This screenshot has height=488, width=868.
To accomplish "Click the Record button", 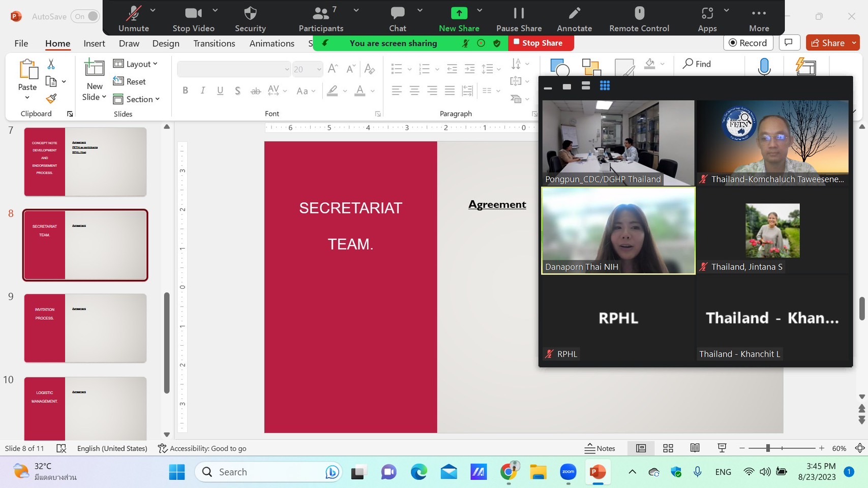I will [x=748, y=43].
